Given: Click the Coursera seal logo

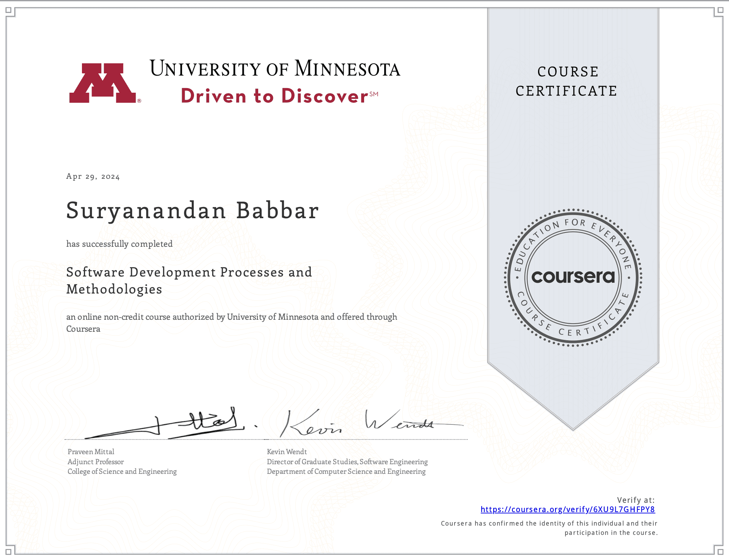Looking at the screenshot, I should [x=573, y=277].
